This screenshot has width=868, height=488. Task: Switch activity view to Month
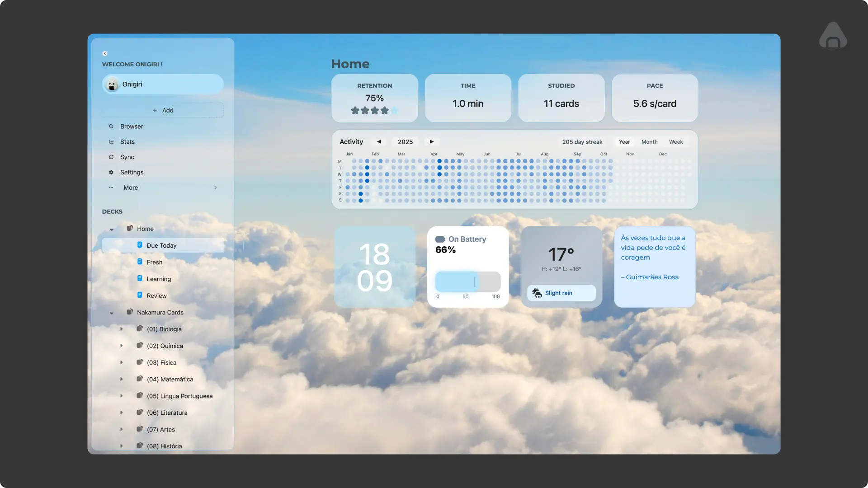point(649,142)
